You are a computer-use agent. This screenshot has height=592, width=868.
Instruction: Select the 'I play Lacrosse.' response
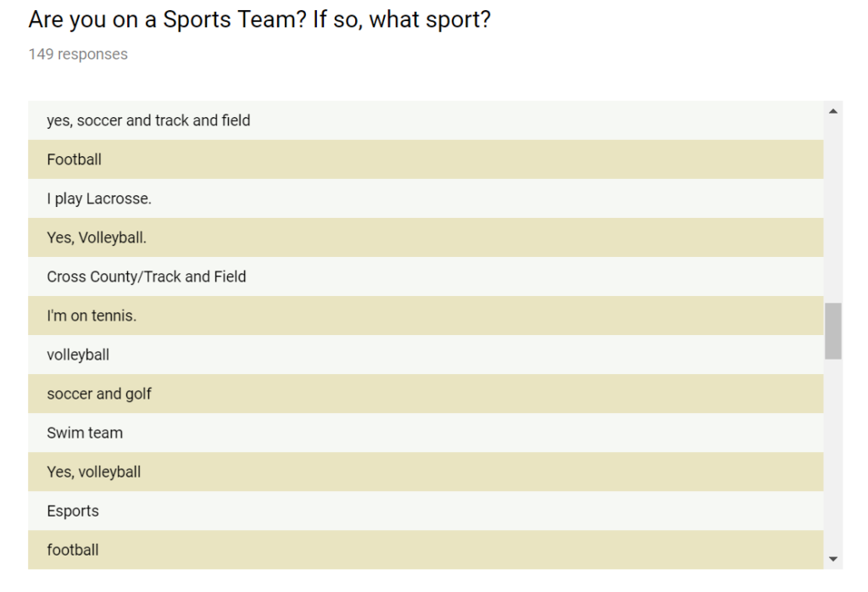[99, 198]
